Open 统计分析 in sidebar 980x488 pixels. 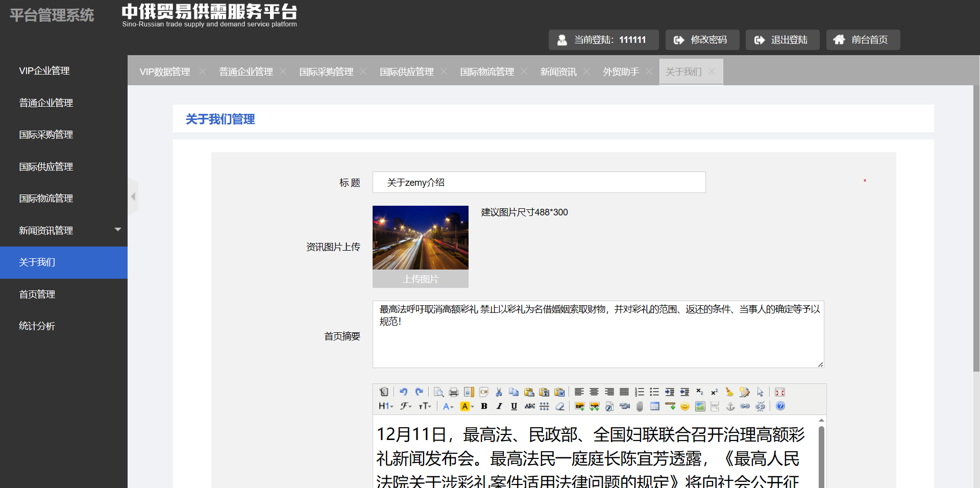(x=37, y=326)
